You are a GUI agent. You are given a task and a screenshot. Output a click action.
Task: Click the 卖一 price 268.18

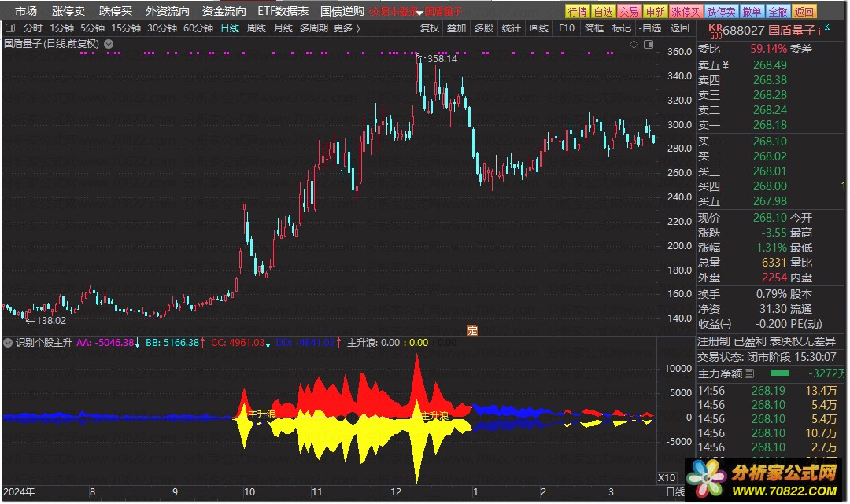coord(770,125)
